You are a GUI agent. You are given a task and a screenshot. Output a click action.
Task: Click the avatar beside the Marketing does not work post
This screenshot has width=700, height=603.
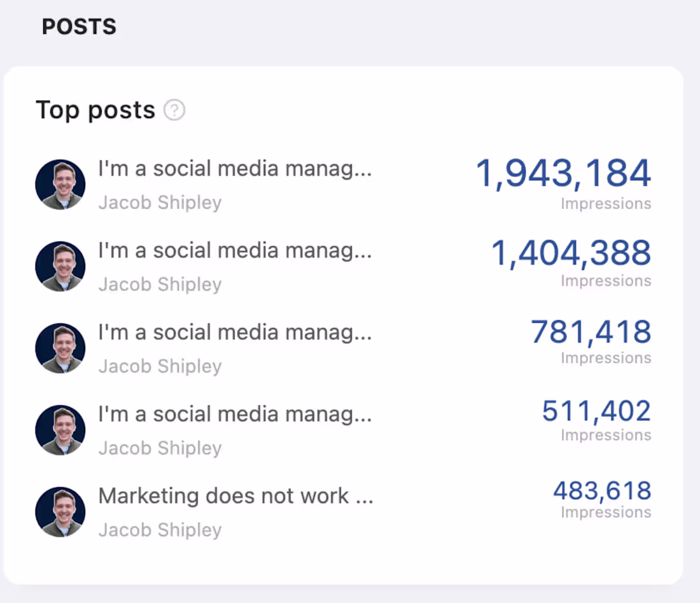tap(60, 512)
